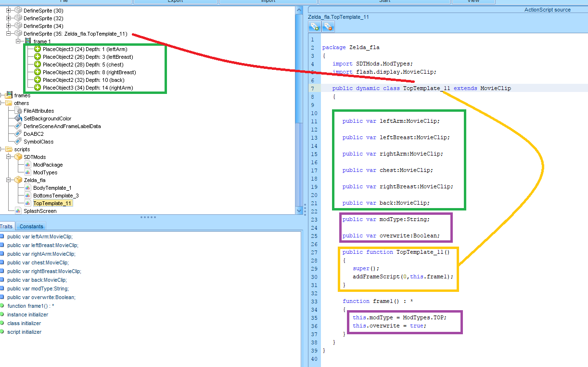Expand the DefineSprite (30) node
This screenshot has height=367, width=588.
[9, 11]
